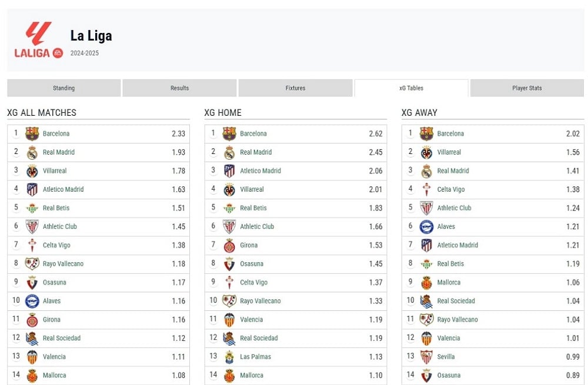The width and height of the screenshot is (588, 385).
Task: Select the xG Tables tab
Action: click(x=412, y=88)
